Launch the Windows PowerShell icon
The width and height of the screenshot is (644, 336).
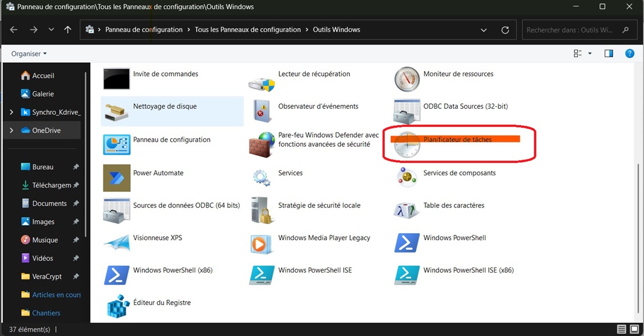click(x=407, y=243)
